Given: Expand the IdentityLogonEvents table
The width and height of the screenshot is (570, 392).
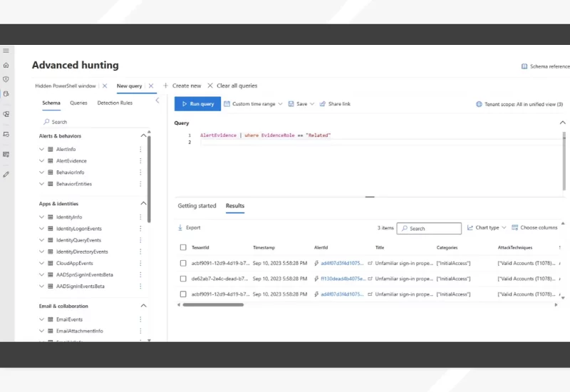Looking at the screenshot, I should [x=41, y=229].
